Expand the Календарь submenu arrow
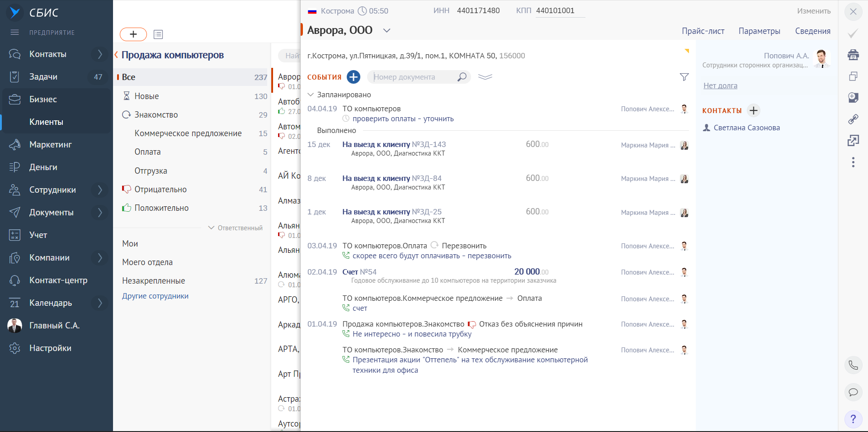This screenshot has width=868, height=432. [x=100, y=303]
